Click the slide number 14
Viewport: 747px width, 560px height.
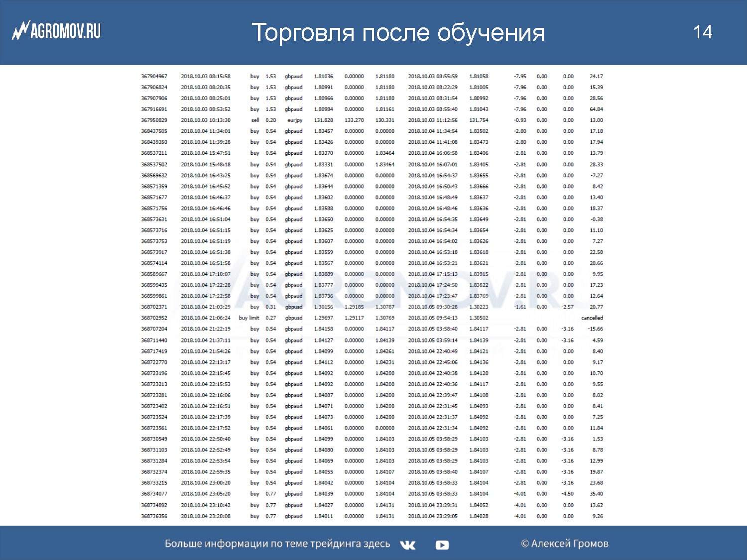click(x=702, y=32)
